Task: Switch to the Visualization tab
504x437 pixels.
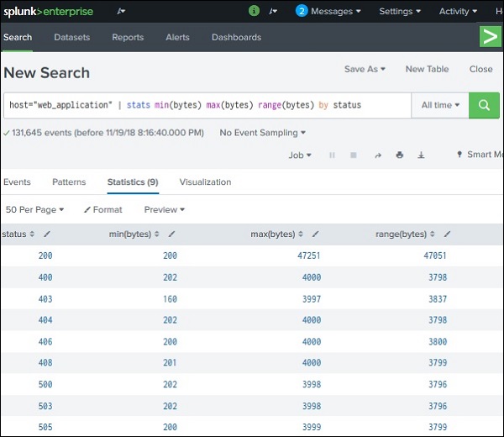Action: [x=205, y=182]
